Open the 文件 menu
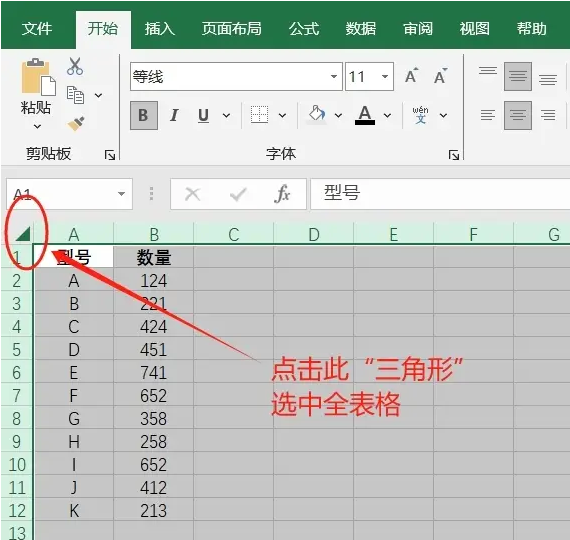The width and height of the screenshot is (570, 540). click(37, 28)
